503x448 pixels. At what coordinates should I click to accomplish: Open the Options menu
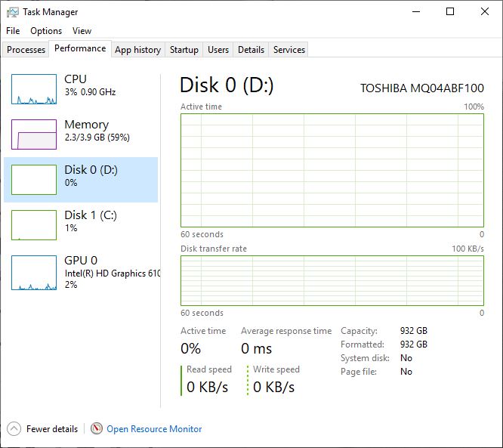[46, 31]
